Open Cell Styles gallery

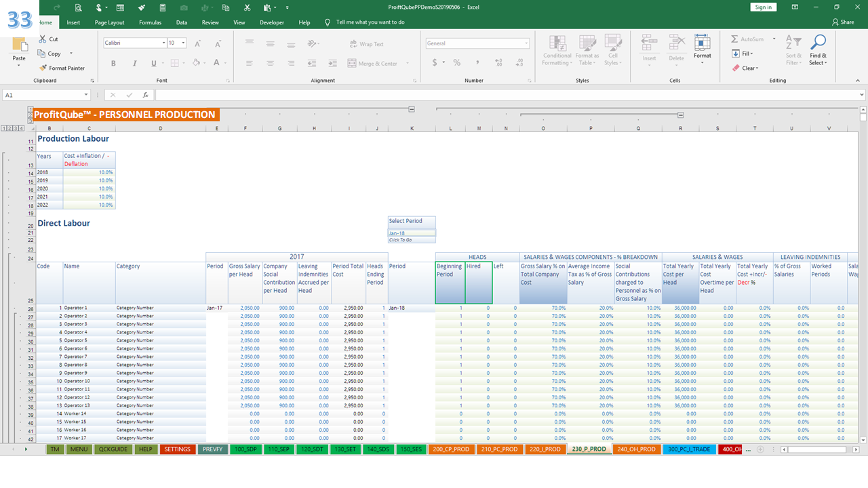pyautogui.click(x=613, y=51)
